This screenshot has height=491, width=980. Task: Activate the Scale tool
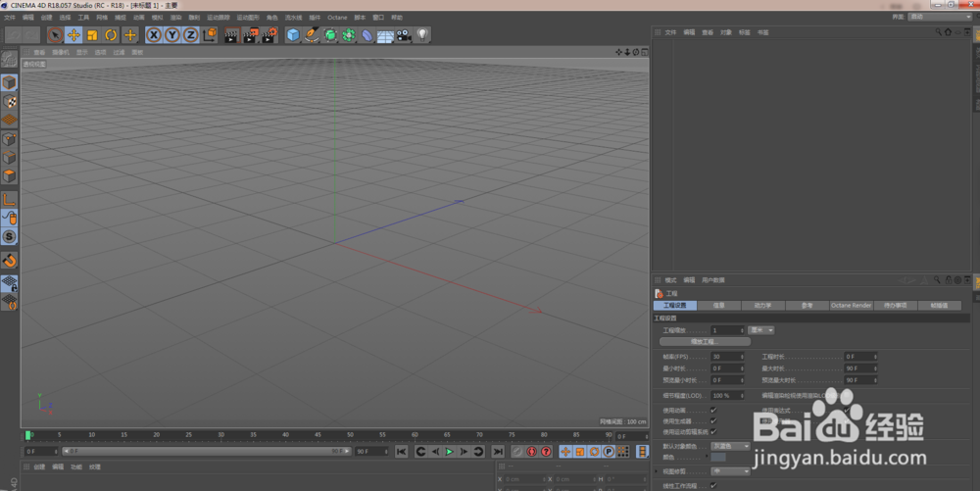pyautogui.click(x=92, y=35)
